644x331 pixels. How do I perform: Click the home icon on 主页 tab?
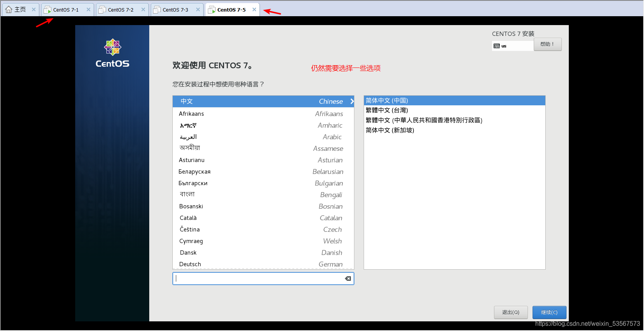[x=9, y=10]
